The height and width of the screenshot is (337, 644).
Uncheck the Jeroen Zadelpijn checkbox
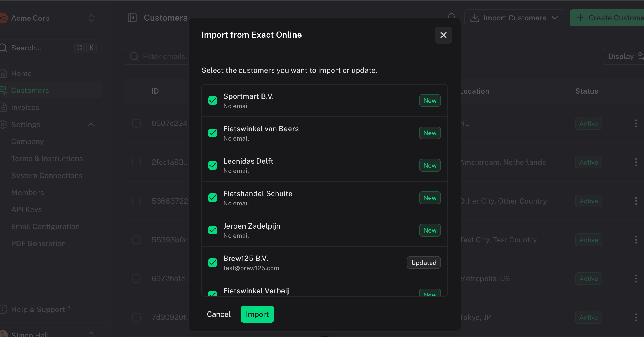pos(213,230)
